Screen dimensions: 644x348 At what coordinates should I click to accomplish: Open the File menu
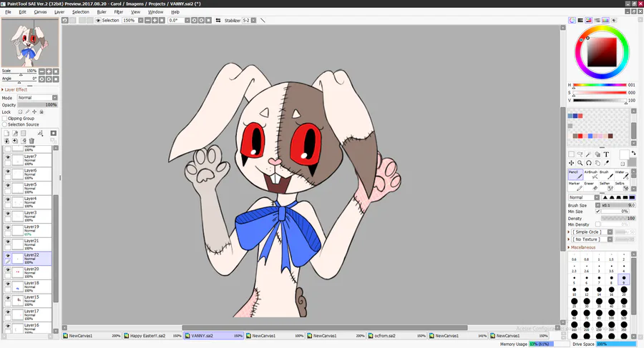click(8, 12)
